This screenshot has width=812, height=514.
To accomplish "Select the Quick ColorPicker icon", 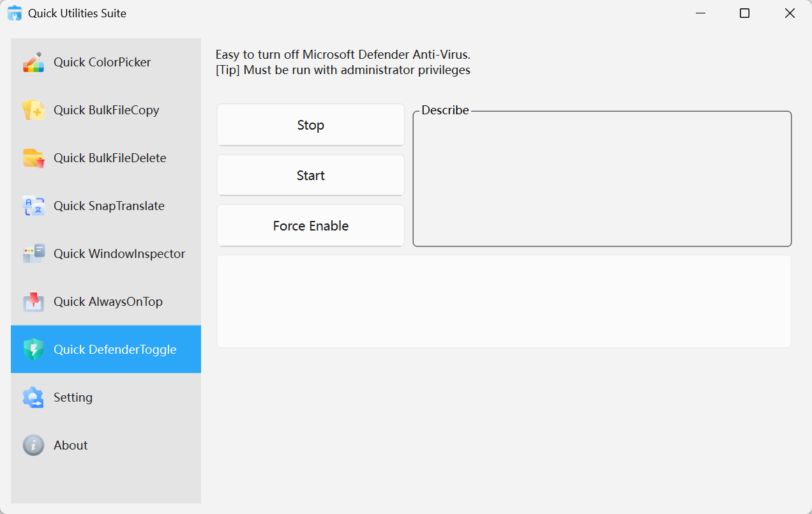I will click(33, 62).
